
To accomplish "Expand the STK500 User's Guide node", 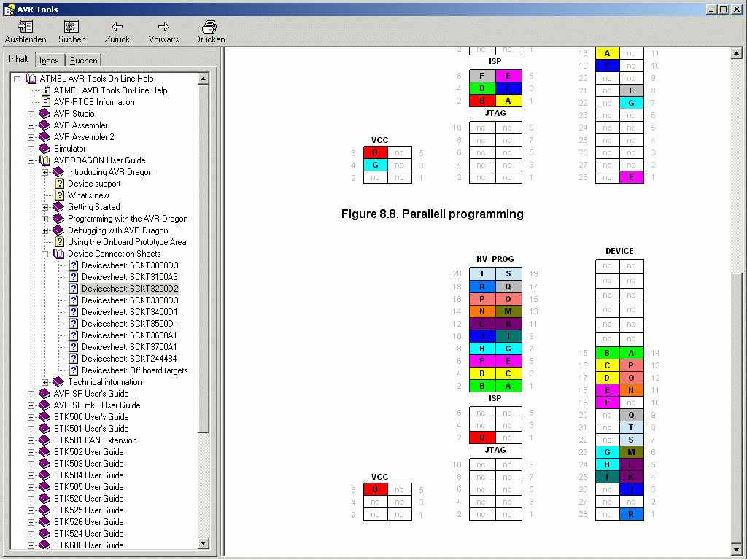I will tap(31, 417).
